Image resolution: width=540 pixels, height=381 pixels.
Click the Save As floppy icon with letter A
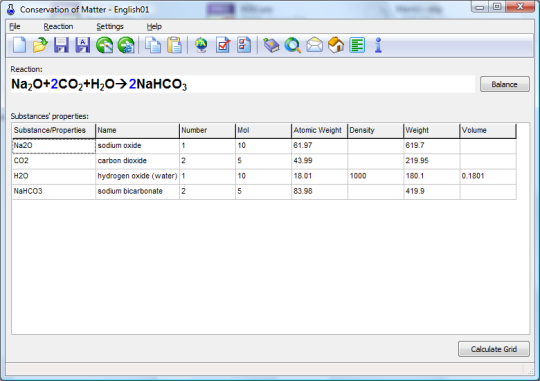83,45
